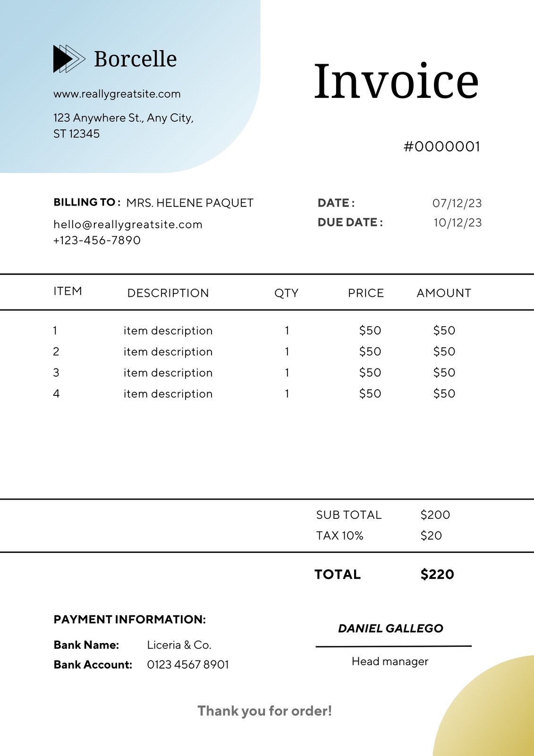
Task: Select the due date value 10/12/23
Action: coord(458,223)
